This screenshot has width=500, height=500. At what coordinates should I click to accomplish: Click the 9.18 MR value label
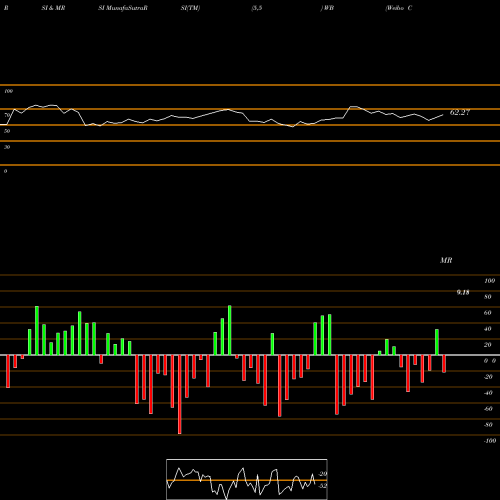[463, 292]
